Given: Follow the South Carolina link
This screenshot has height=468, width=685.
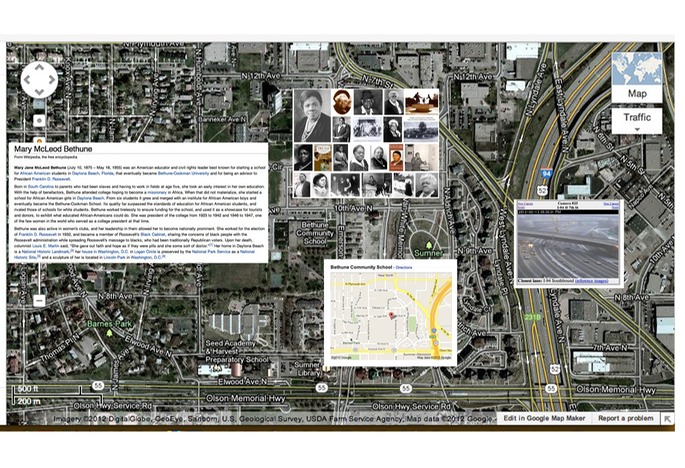Looking at the screenshot, I should [41, 187].
